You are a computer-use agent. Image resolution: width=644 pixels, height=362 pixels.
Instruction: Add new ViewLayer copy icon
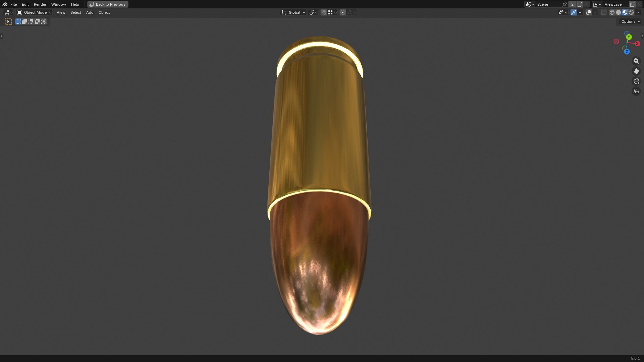pyautogui.click(x=633, y=4)
